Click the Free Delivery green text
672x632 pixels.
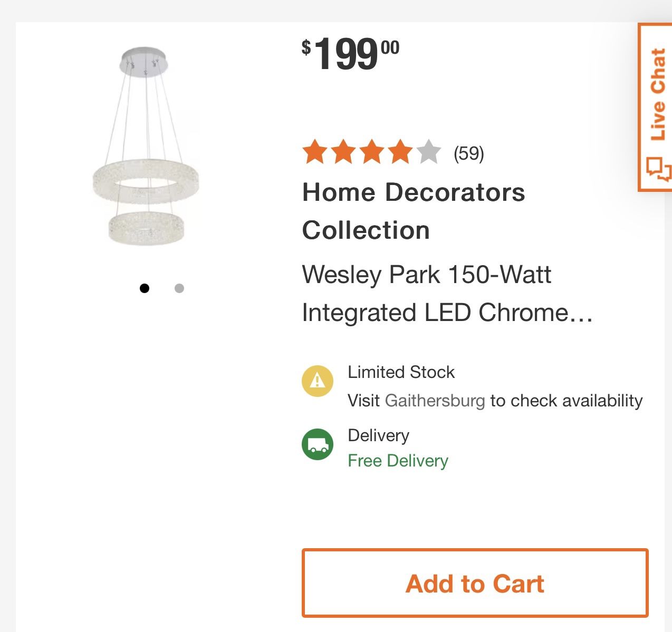coord(398,461)
